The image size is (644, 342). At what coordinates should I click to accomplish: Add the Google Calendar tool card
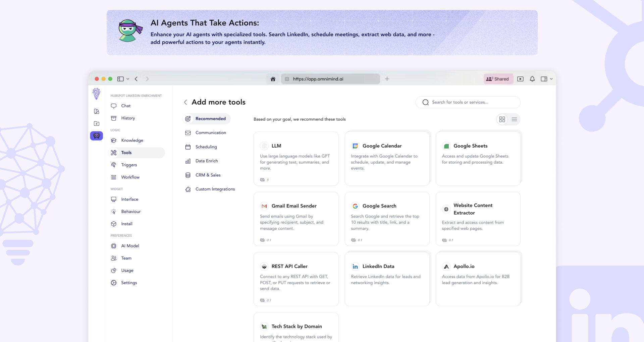pyautogui.click(x=387, y=159)
